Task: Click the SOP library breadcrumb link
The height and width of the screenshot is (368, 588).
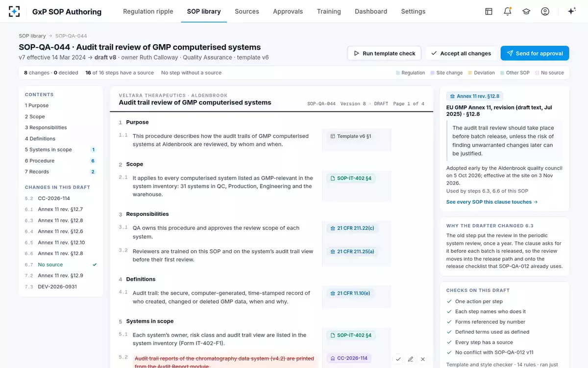Action: tap(32, 36)
